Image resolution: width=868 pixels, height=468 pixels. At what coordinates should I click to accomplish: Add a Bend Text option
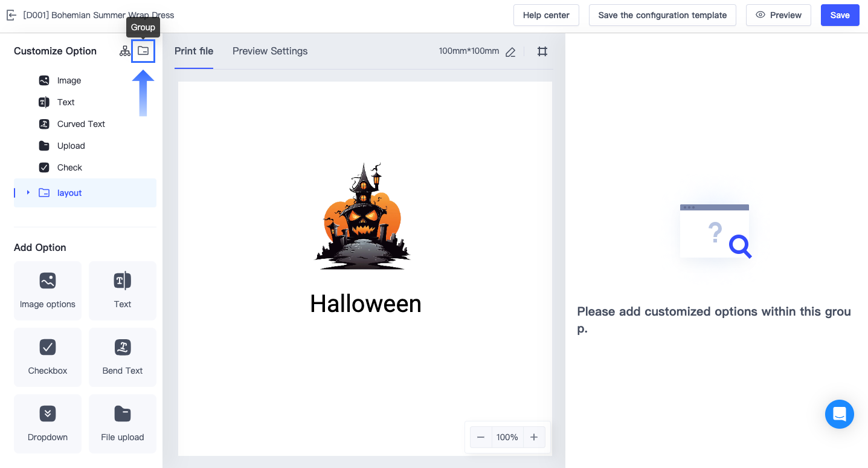[x=122, y=357]
